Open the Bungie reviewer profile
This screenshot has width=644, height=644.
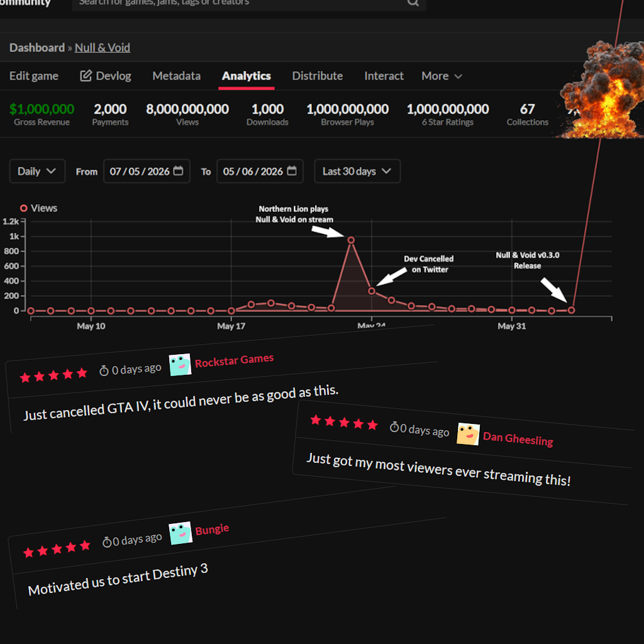212,530
